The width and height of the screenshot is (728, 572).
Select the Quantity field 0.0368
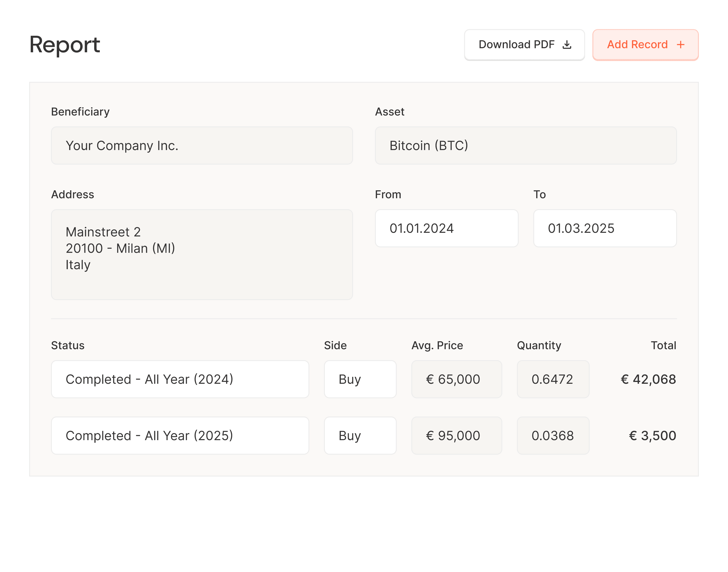point(553,435)
